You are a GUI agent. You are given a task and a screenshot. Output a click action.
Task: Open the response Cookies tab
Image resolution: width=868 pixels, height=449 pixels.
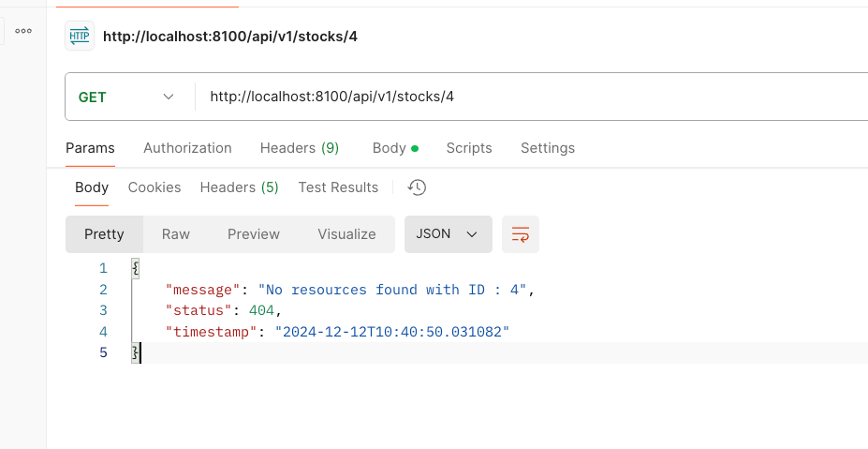tap(154, 187)
